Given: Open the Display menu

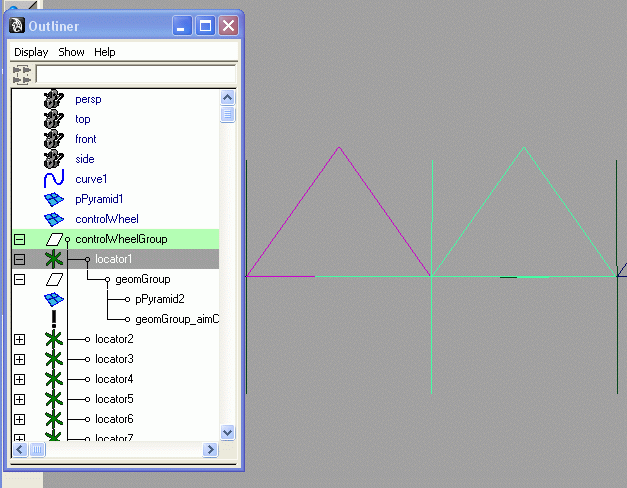Looking at the screenshot, I should tap(31, 52).
